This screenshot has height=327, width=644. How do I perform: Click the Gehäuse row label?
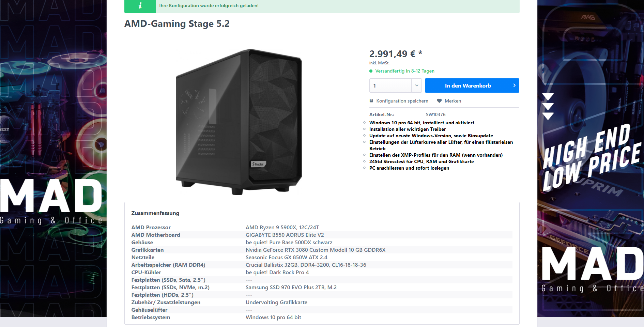[x=142, y=242]
